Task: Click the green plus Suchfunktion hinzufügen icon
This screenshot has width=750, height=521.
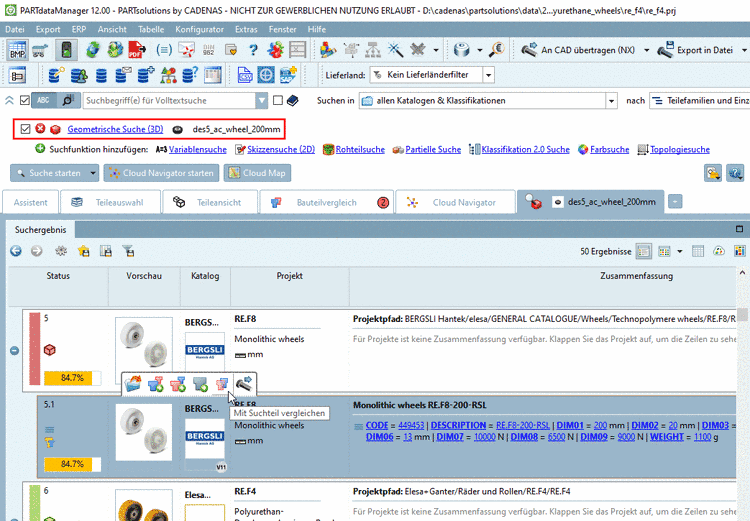Action: [40, 149]
